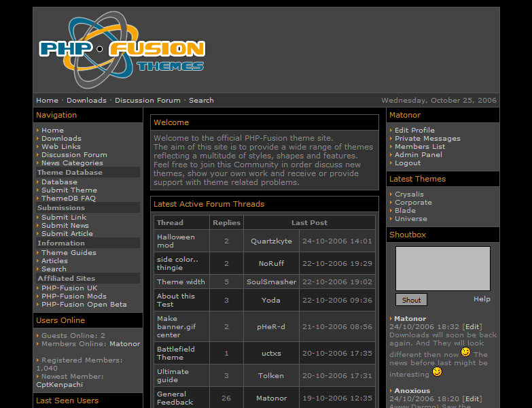Open last poster SoulSmasher's profile
The width and height of the screenshot is (532, 408).
271,282
